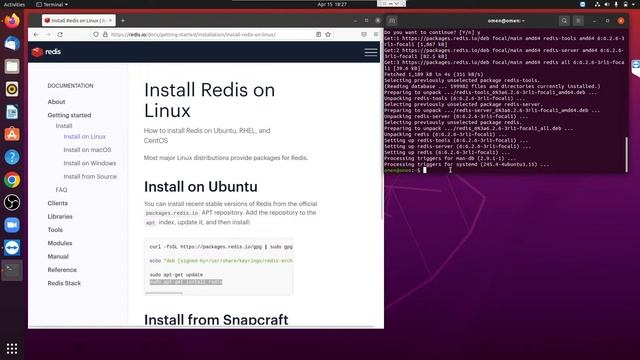Open Ubuntu Software from the dock

(12, 134)
